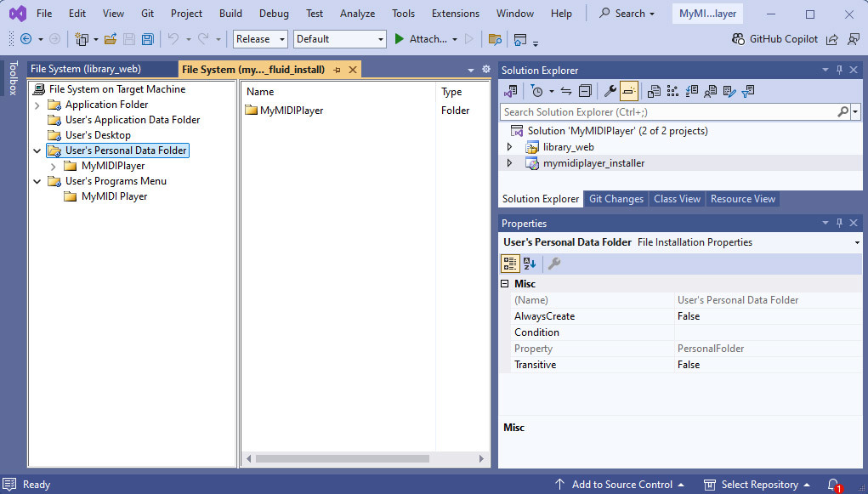Open the User Interface Editor icon
The image size is (868, 494).
(710, 91)
